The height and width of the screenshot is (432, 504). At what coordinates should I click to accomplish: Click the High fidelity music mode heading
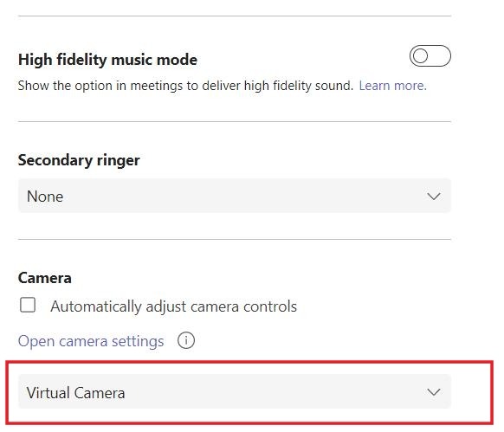[107, 60]
